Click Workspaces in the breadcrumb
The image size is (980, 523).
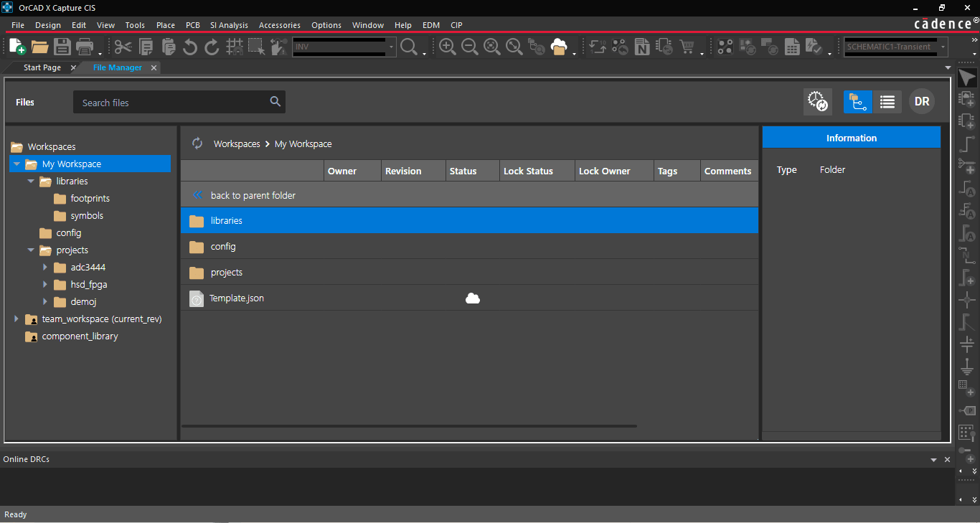(x=237, y=143)
